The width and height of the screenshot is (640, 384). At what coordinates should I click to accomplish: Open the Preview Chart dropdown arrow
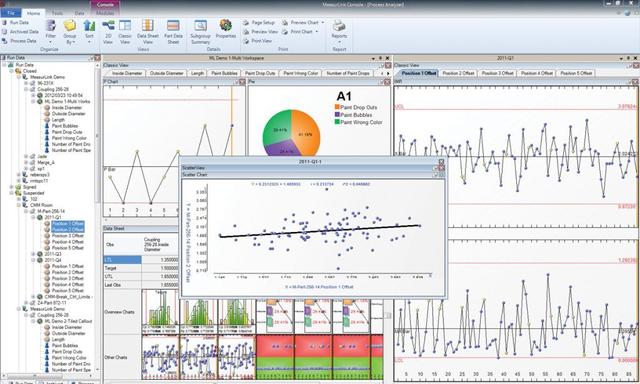322,22
